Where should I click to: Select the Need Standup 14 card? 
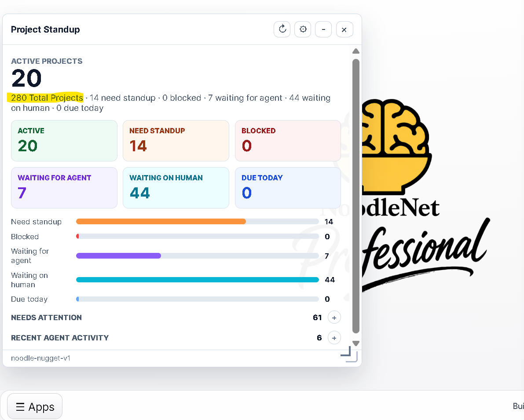pos(176,141)
